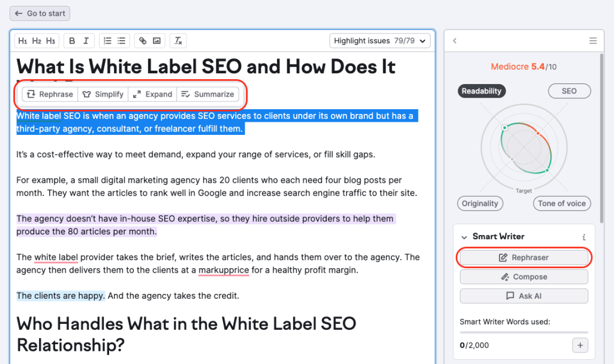Apply Heading 1 formatting
This screenshot has height=364, width=614.
click(23, 41)
